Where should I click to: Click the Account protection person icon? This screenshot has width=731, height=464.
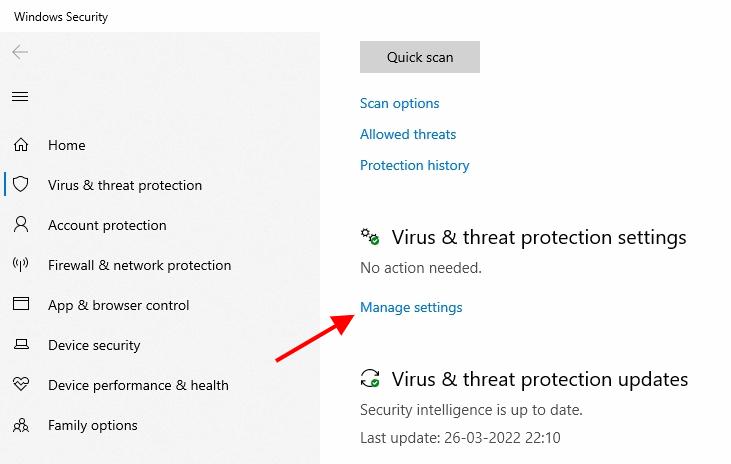[21, 224]
